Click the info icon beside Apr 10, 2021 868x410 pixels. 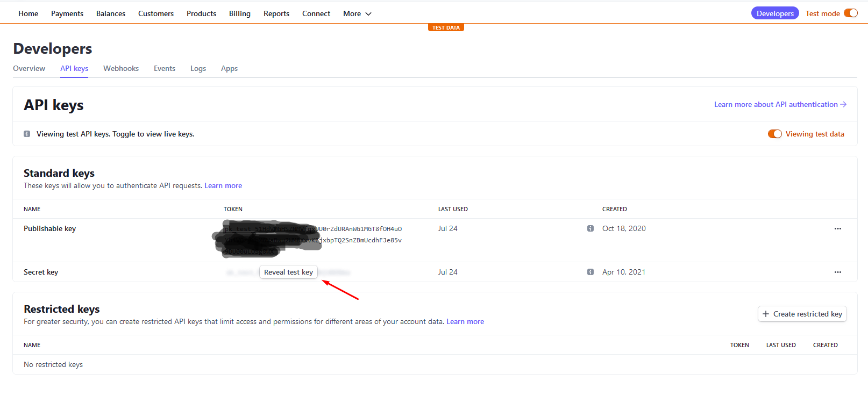tap(590, 272)
